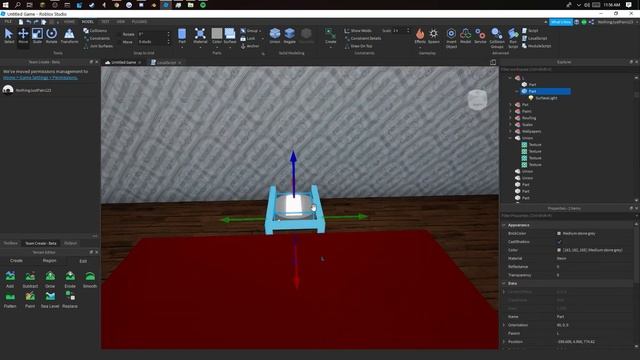Image resolution: width=640 pixels, height=360 pixels.
Task: Activate the Move tool
Action: (23, 36)
